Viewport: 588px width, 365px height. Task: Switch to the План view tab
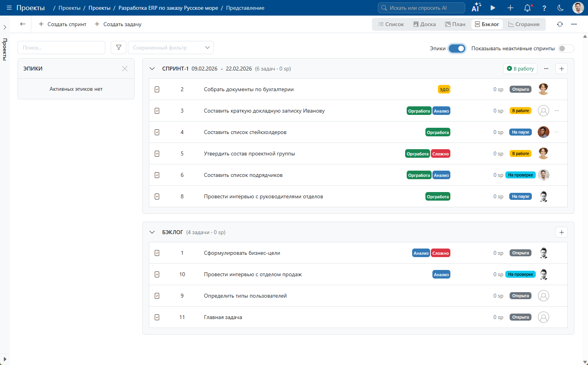[455, 24]
